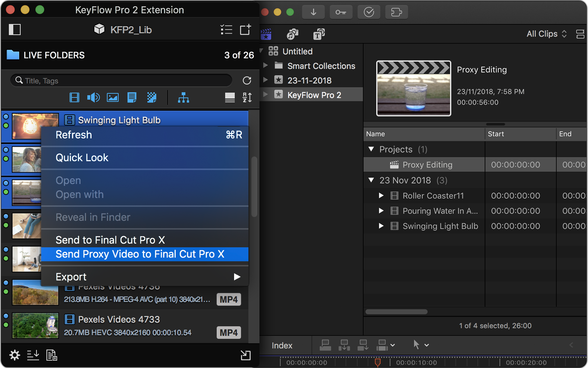Screen dimensions: 588x368
Task: Expand the Swinging Light Bulb clip in browser
Action: click(381, 226)
